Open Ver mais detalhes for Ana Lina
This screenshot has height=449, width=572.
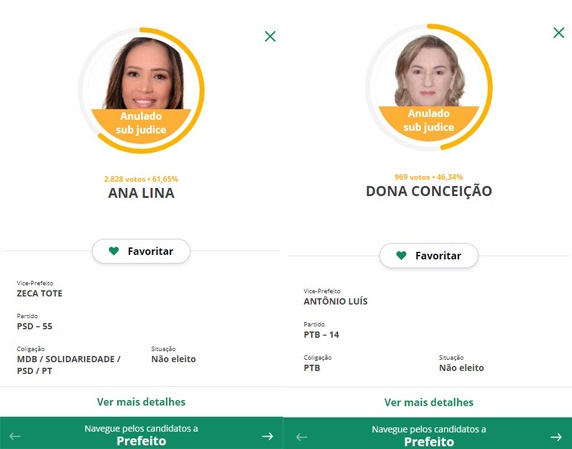141,402
